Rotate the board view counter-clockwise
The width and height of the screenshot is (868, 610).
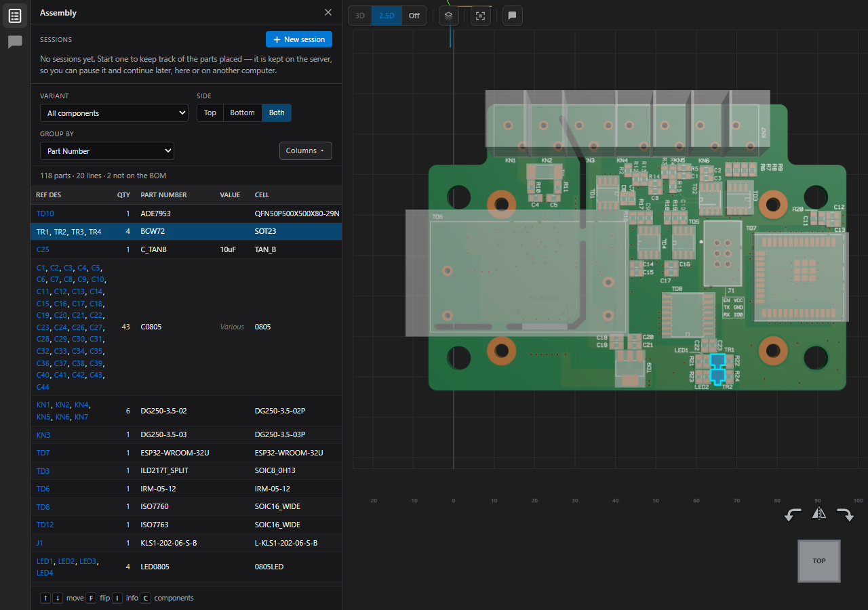pyautogui.click(x=792, y=515)
